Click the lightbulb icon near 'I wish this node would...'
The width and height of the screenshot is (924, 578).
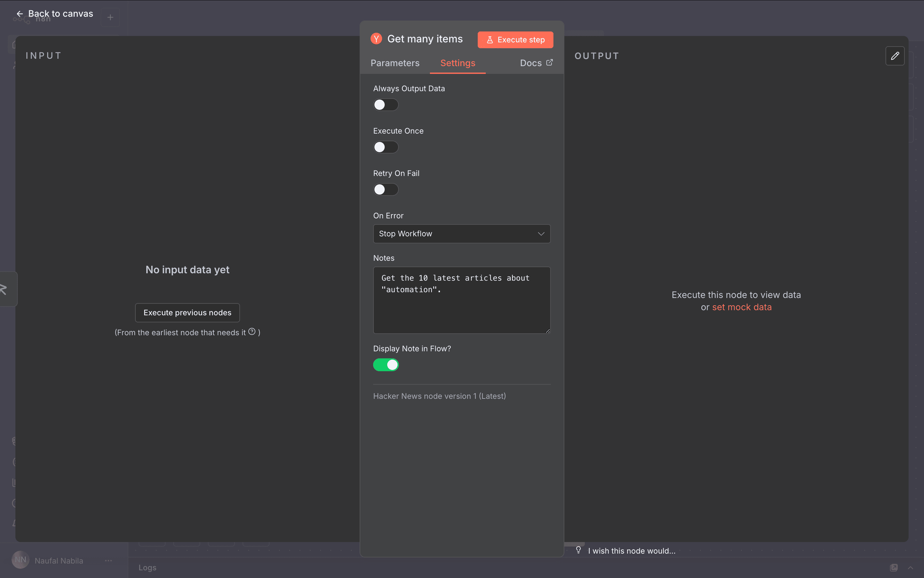point(578,550)
